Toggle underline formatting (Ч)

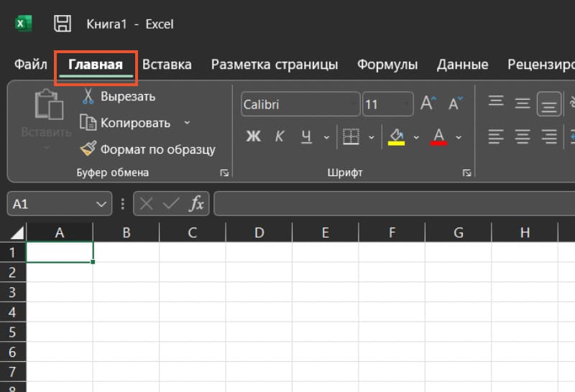point(307,136)
